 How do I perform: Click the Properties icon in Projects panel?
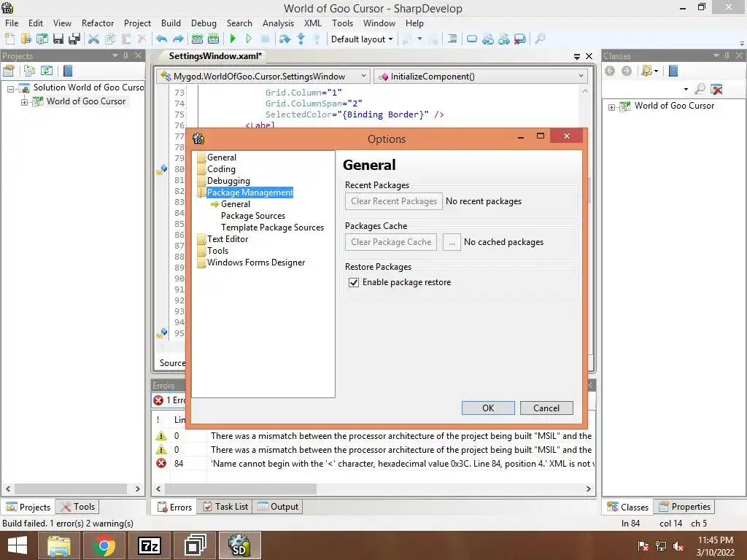(9, 71)
